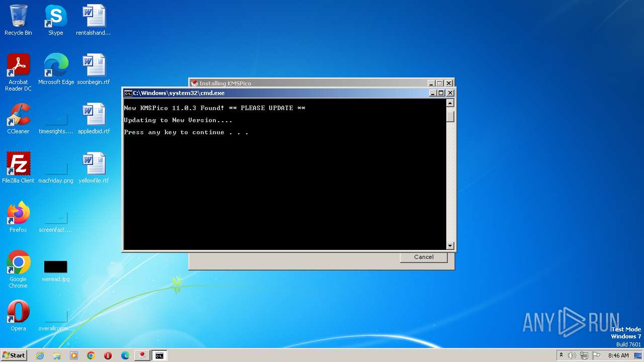The height and width of the screenshot is (362, 644).
Task: Launch FileZilla Client shortcut
Action: tap(18, 168)
